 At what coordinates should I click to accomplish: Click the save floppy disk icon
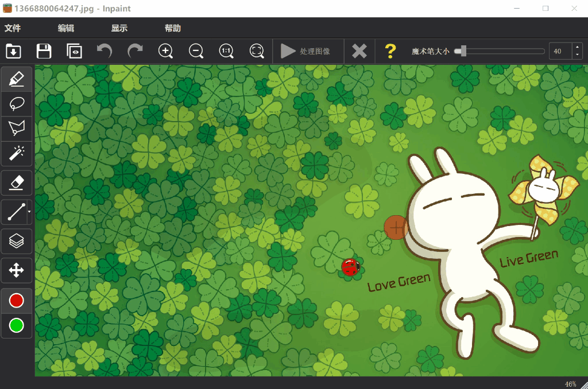44,51
